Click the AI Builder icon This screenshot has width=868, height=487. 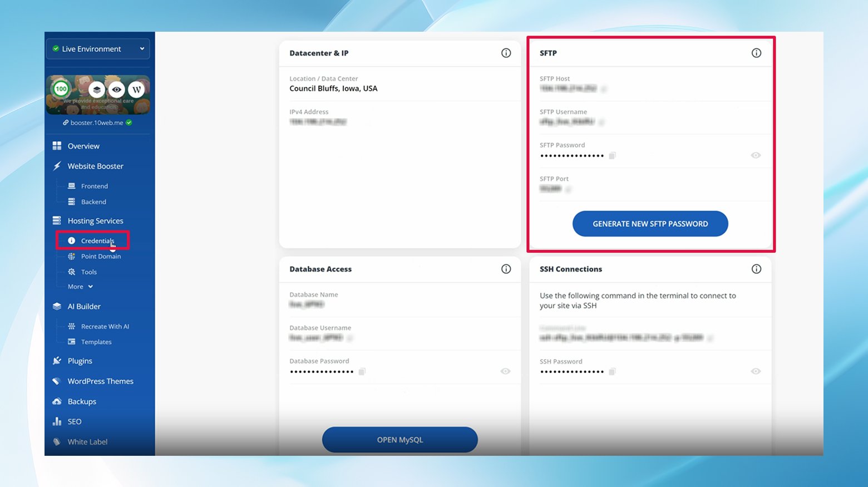pos(56,306)
